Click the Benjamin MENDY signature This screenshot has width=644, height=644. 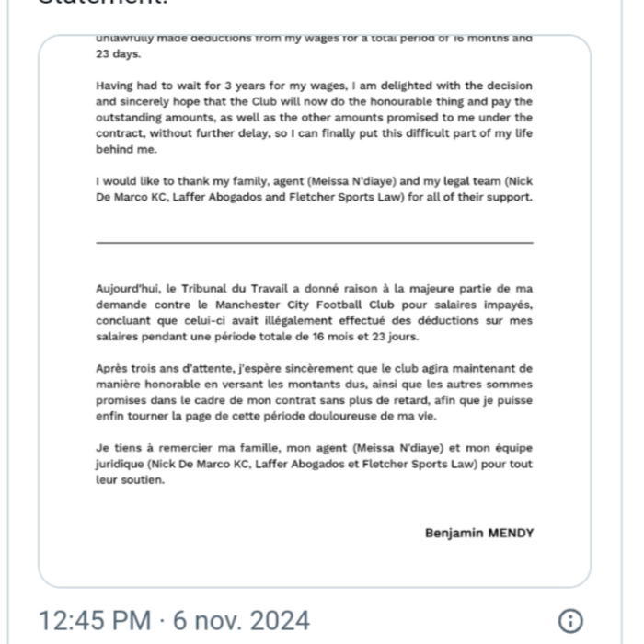click(478, 533)
